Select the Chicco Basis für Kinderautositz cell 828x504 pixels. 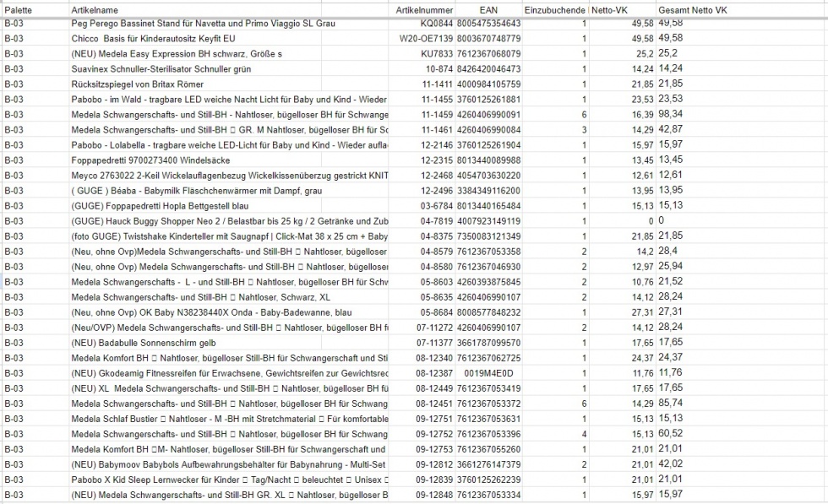[x=153, y=39]
